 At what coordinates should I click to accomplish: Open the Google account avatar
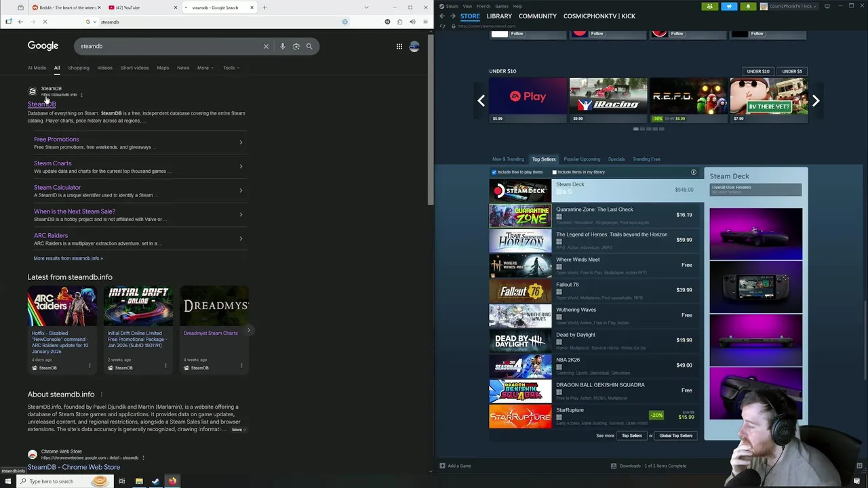[414, 46]
